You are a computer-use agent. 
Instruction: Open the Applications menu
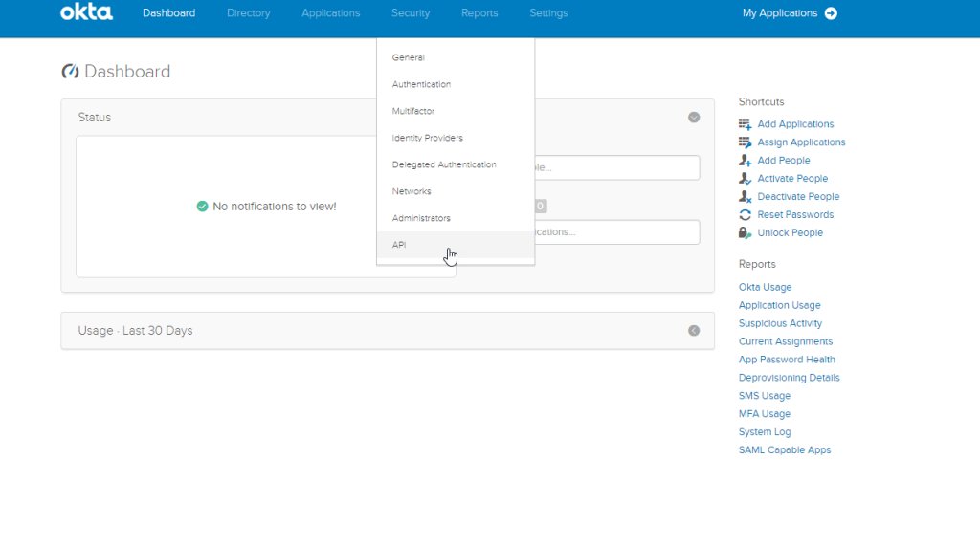point(330,13)
